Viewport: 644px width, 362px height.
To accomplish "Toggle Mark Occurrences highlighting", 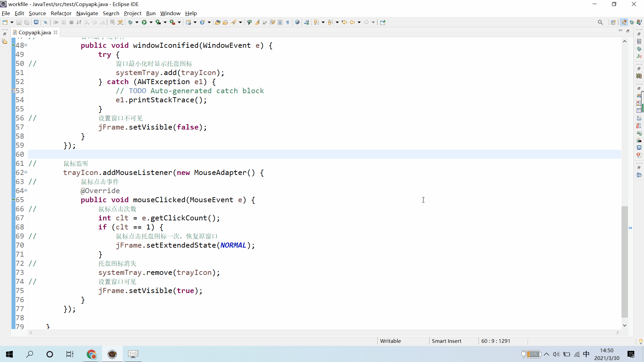I will point(257,22).
